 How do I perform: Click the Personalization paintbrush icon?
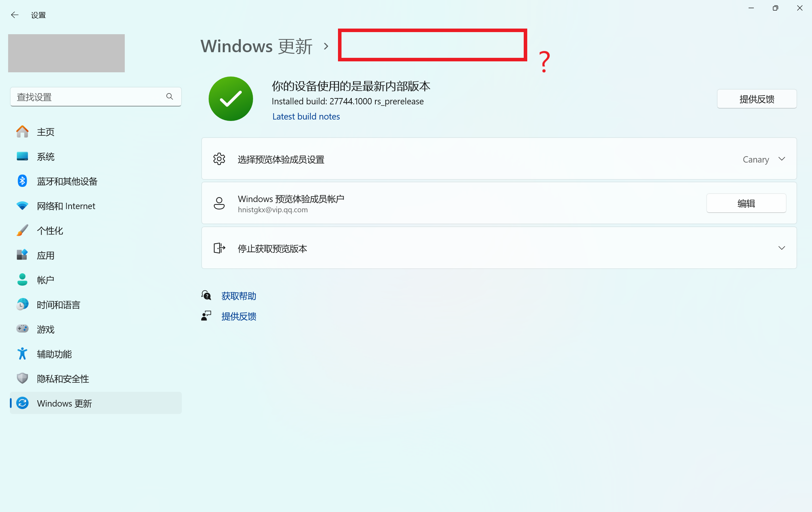22,230
